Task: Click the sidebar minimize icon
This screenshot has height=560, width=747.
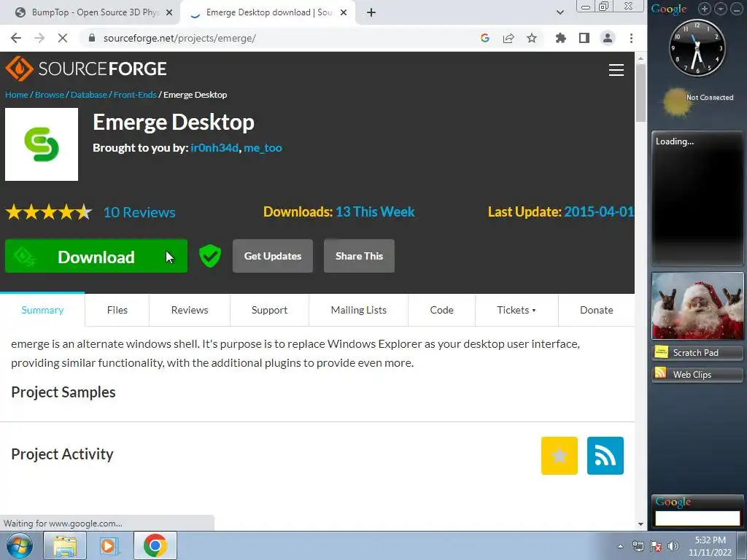Action: [x=736, y=9]
